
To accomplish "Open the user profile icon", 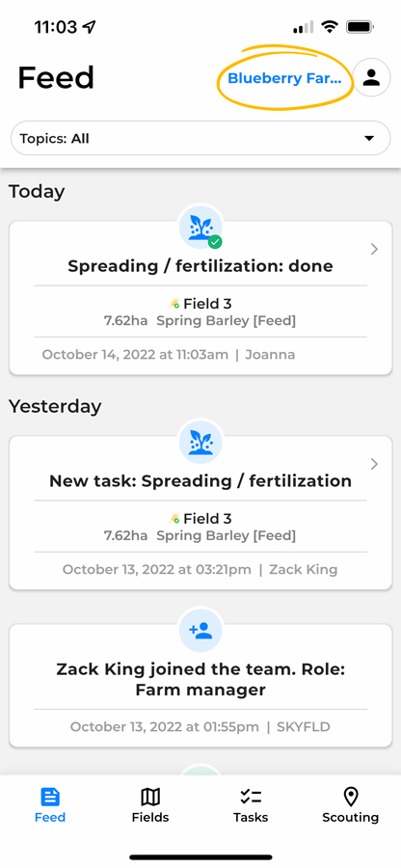I will tap(372, 78).
